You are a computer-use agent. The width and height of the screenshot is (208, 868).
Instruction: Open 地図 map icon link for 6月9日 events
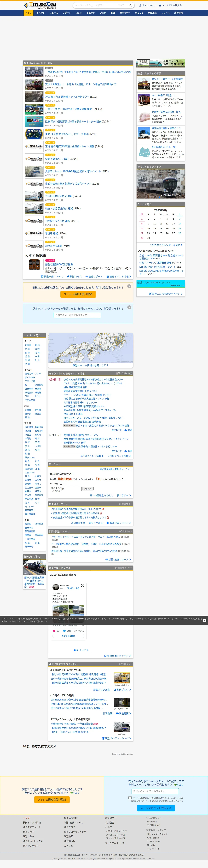(128, 451)
